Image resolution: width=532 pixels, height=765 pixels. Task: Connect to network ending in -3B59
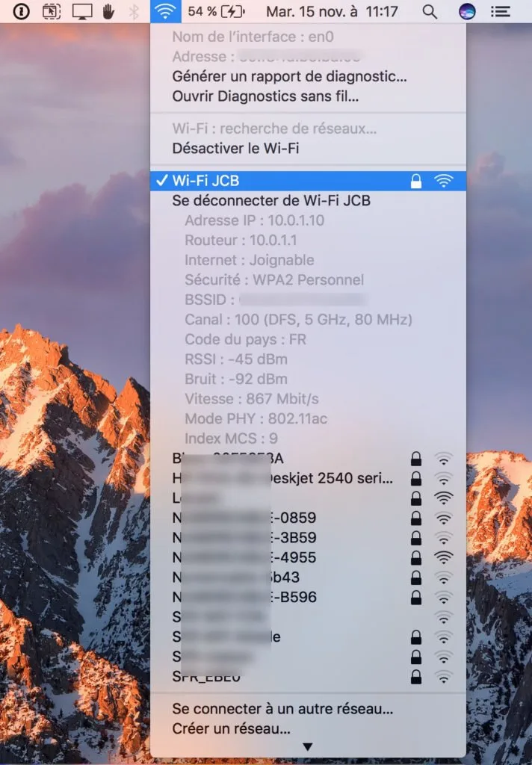[x=308, y=538]
